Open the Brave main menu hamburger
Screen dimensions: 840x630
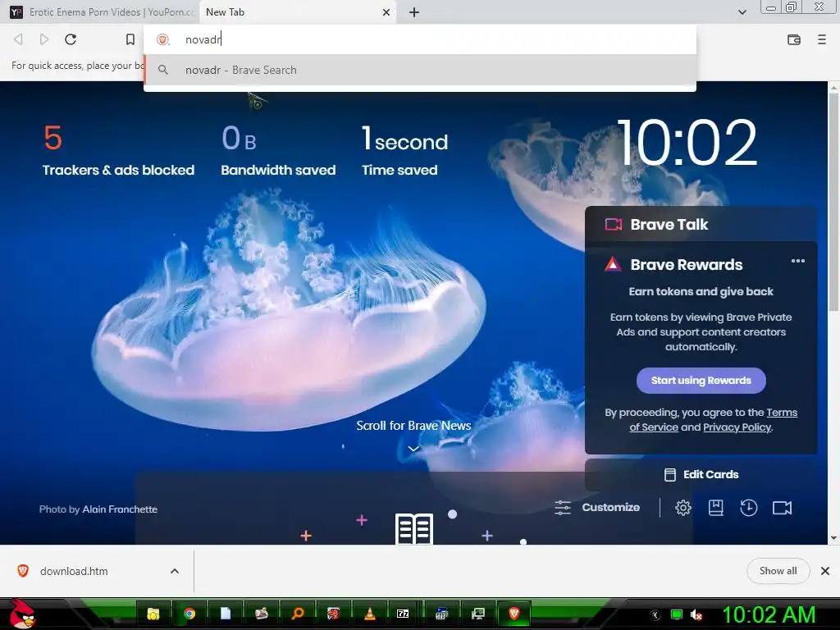point(821,39)
